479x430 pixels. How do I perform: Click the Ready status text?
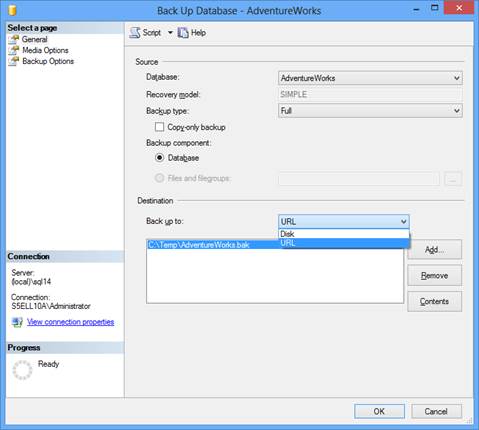[48, 364]
